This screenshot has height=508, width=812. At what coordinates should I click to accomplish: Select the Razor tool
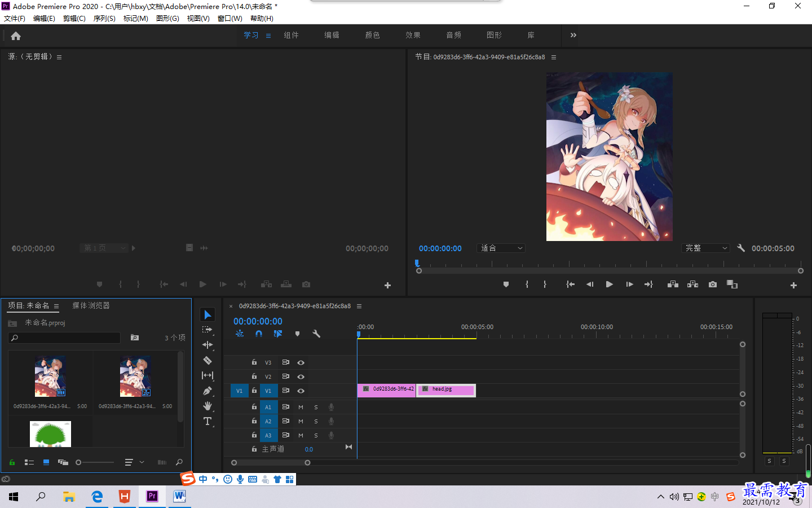(208, 360)
